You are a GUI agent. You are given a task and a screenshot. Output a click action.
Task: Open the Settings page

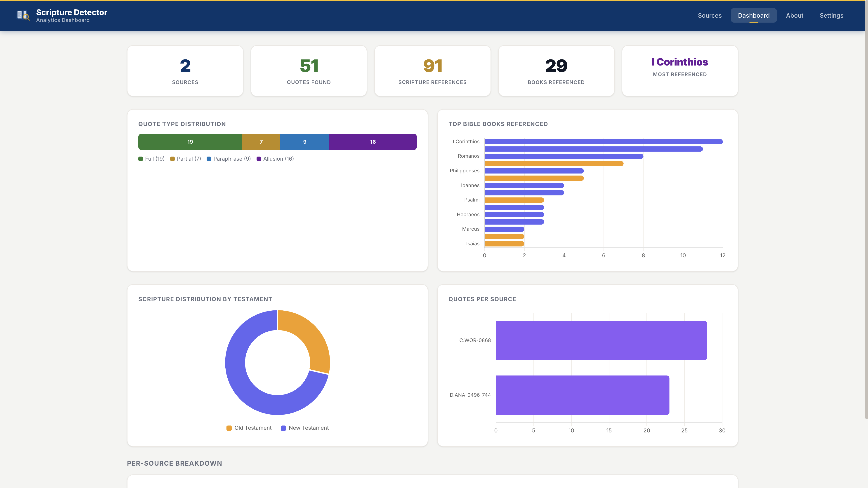pyautogui.click(x=831, y=16)
